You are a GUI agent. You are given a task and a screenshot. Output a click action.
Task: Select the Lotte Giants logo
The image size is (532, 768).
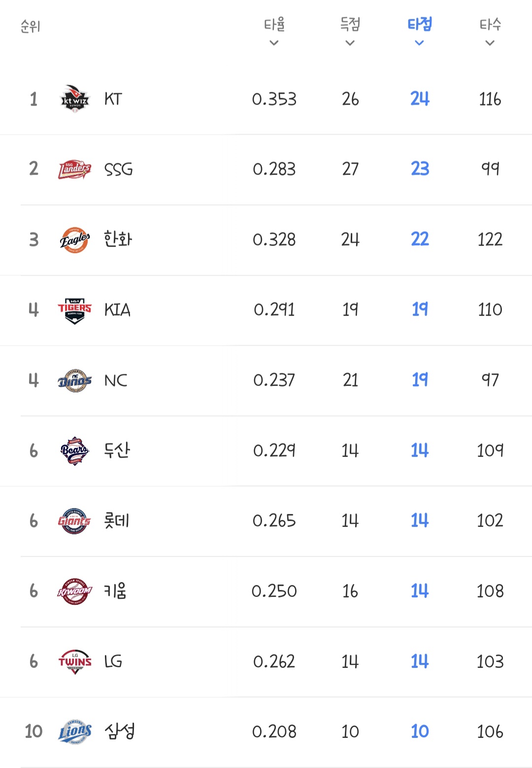(x=75, y=521)
